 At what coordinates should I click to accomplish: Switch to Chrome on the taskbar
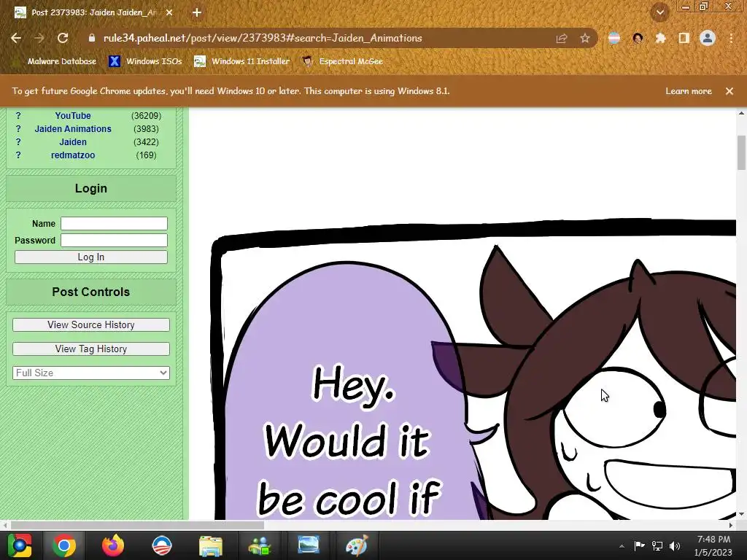[x=64, y=545]
